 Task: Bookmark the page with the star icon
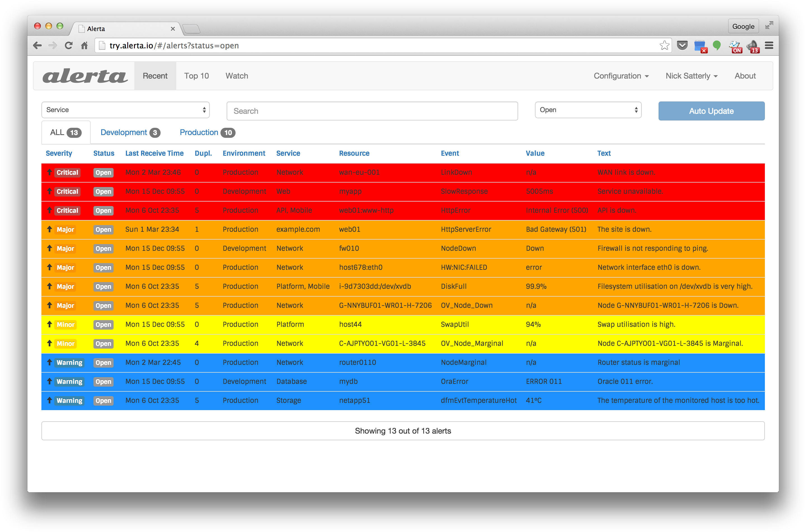click(664, 45)
